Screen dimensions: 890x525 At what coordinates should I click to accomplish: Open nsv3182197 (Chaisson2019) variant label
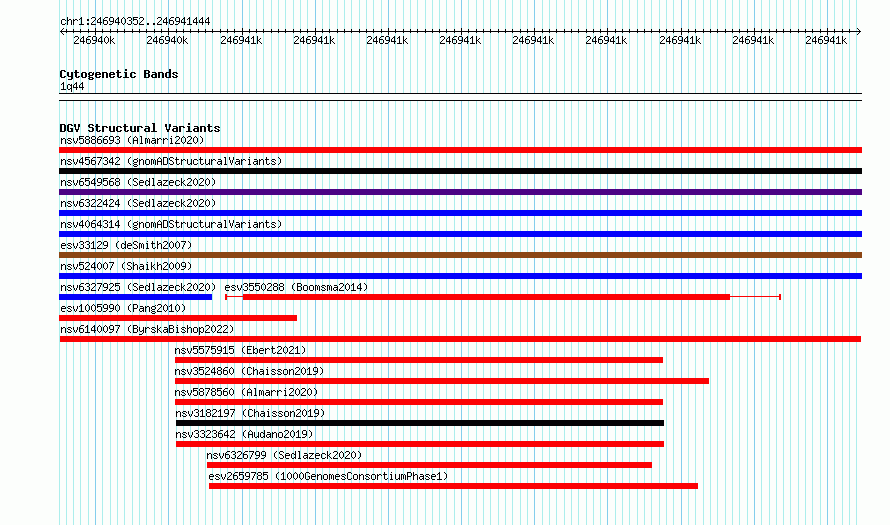click(250, 413)
